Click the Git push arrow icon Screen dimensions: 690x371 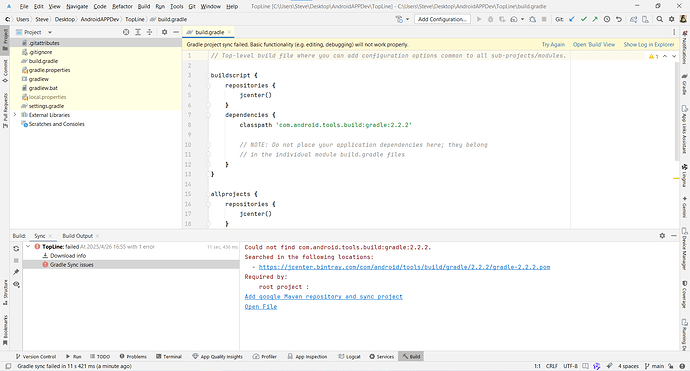coord(595,19)
